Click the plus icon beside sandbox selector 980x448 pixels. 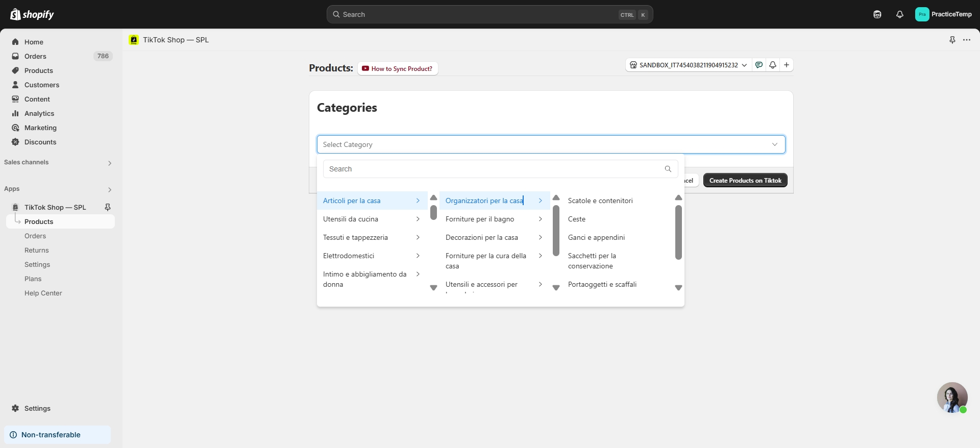[x=787, y=65]
